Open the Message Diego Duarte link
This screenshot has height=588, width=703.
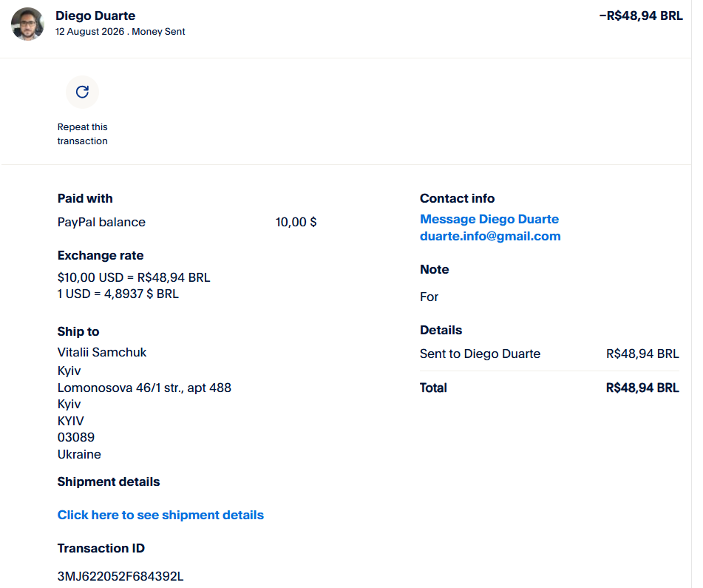coord(489,219)
